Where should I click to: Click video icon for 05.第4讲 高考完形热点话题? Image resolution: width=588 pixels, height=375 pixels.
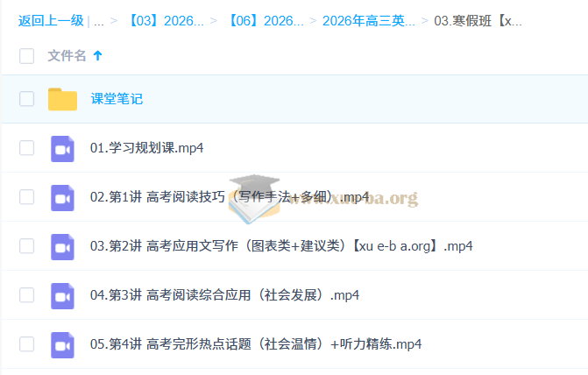click(62, 344)
